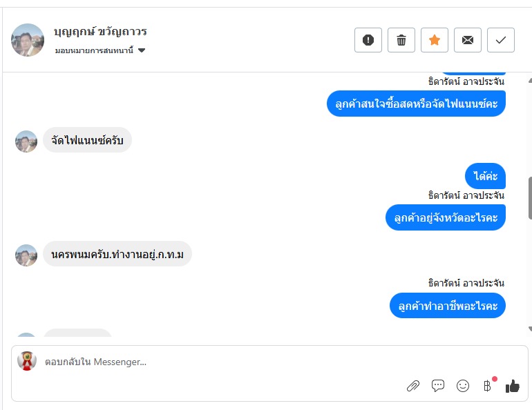Mark conversation done with checkmark

pos(501,40)
